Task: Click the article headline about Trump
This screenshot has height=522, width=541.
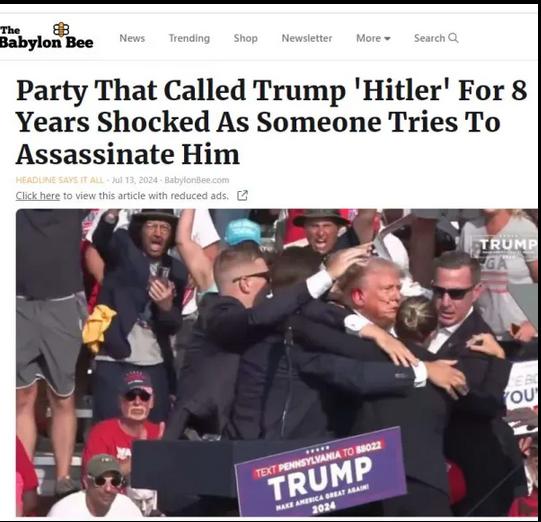Action: [271, 122]
